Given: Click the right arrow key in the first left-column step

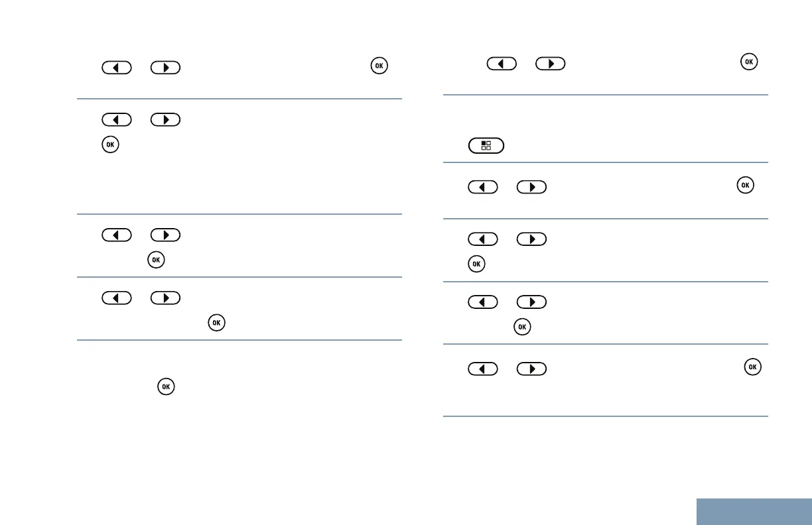Looking at the screenshot, I should (165, 68).
